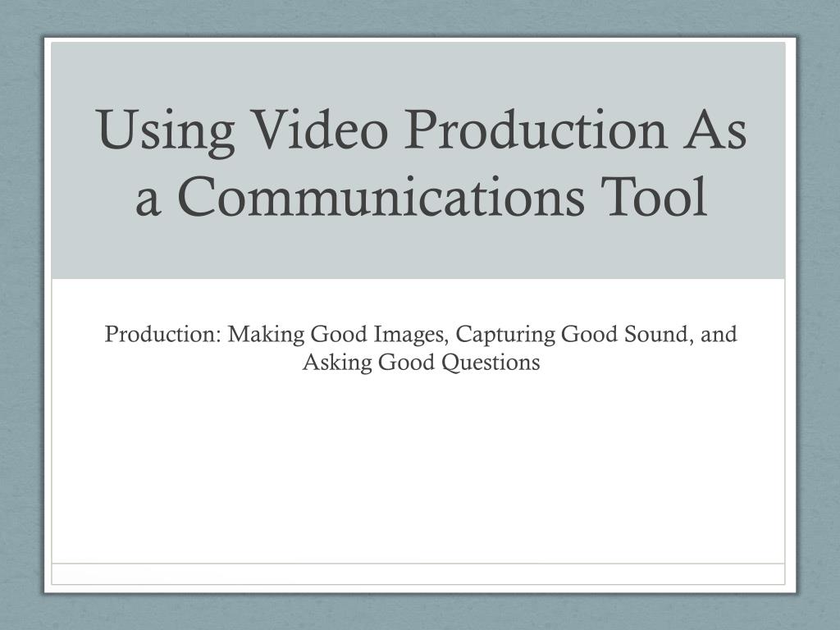Select the subtitle beginning 'Production: Making Good Images'

point(421,348)
